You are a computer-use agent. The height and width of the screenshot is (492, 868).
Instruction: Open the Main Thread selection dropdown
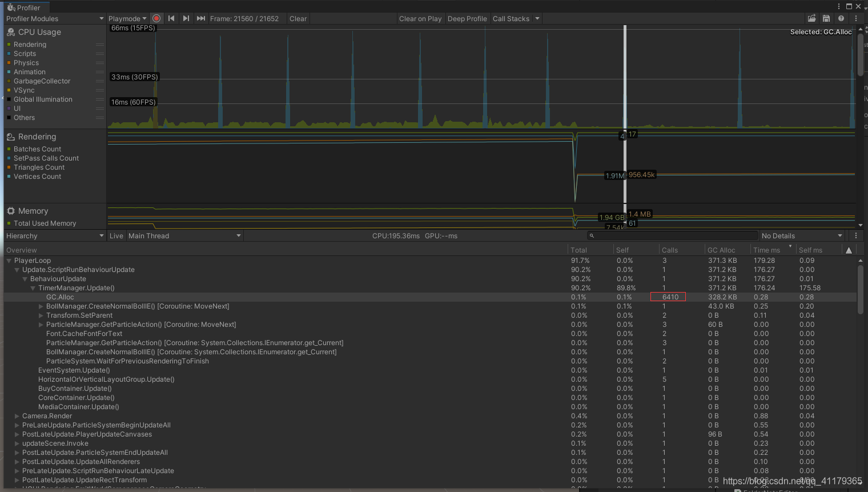(184, 235)
